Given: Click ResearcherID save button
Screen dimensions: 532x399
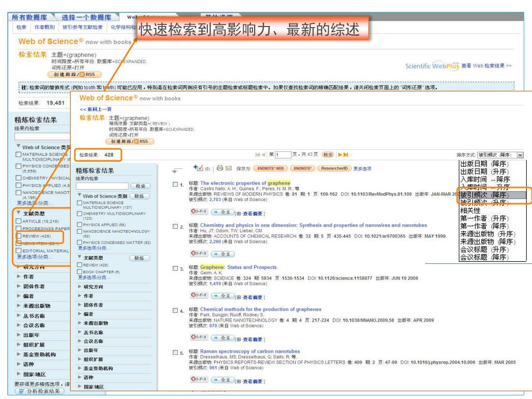Looking at the screenshot, I should coord(334,168).
